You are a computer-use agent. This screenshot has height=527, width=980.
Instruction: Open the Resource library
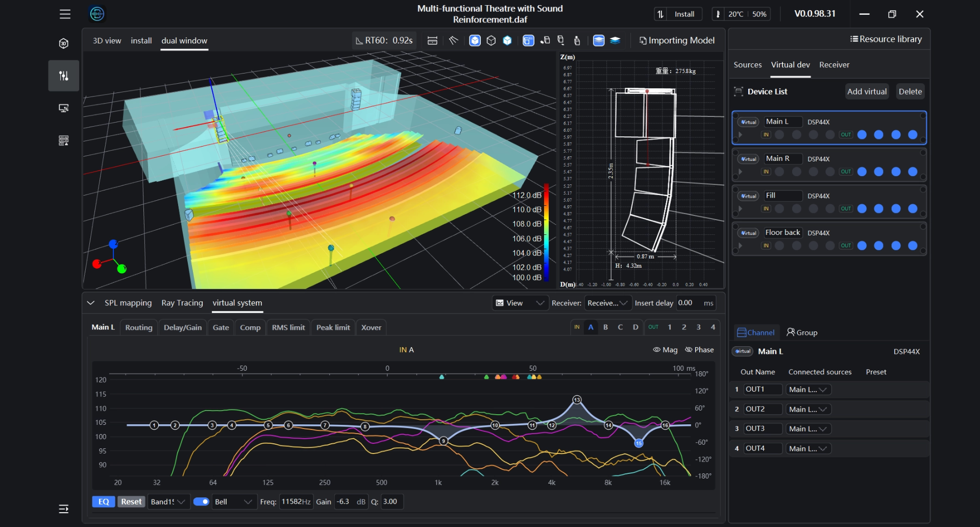pos(886,39)
